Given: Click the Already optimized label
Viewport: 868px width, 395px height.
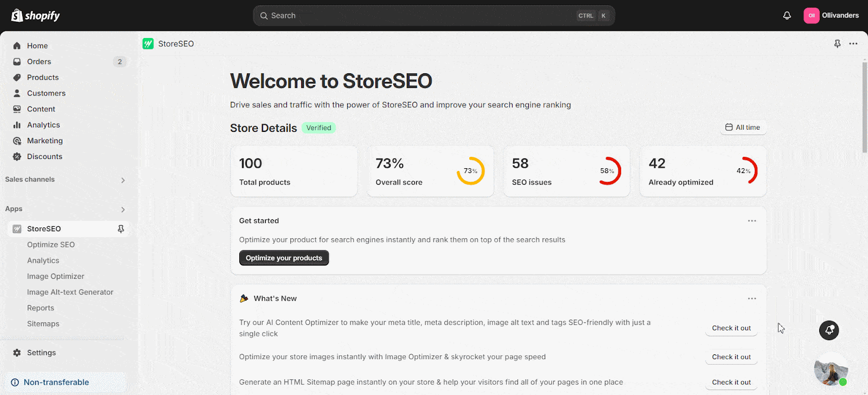Looking at the screenshot, I should point(681,182).
